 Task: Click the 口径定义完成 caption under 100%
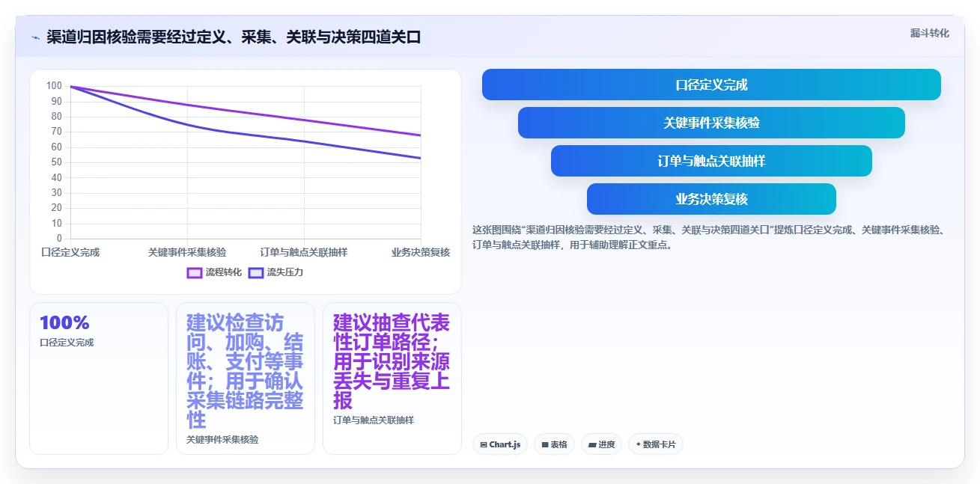click(67, 343)
